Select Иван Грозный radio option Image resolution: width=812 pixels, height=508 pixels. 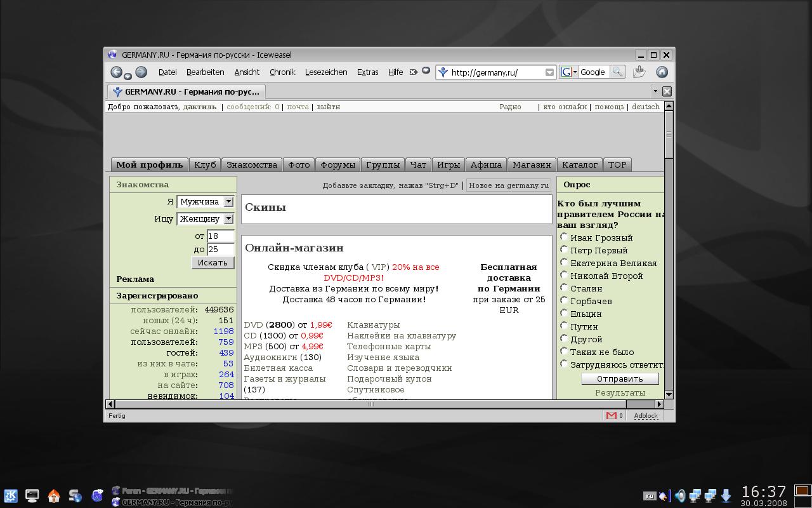coord(563,237)
